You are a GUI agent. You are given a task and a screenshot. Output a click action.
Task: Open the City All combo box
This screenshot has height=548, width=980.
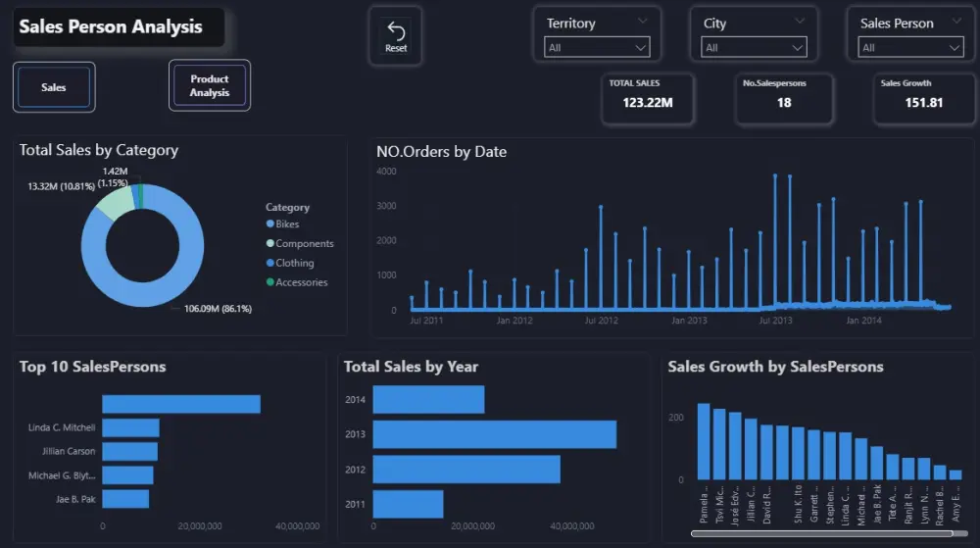(x=754, y=47)
